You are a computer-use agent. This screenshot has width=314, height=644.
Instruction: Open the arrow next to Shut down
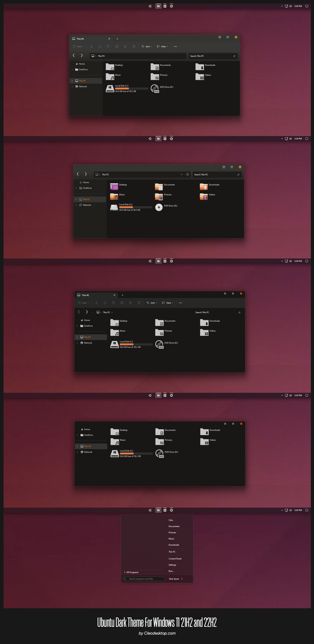(x=182, y=579)
